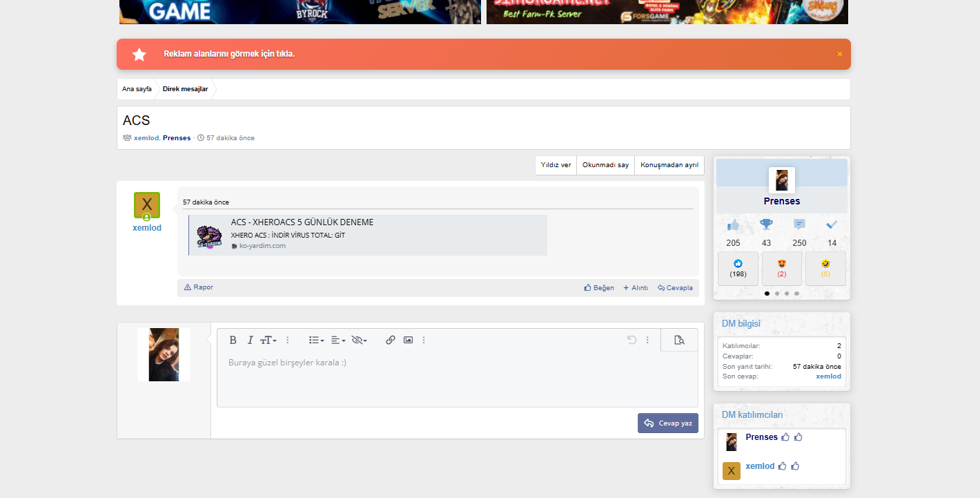Image resolution: width=980 pixels, height=498 pixels.
Task: Toggle bold formatting in the reply editor
Action: click(233, 340)
